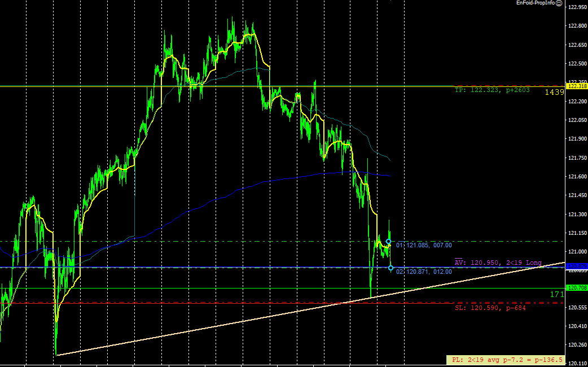
Task: Click the 01: 121.085, 007.00 order label
Action: [x=424, y=246]
